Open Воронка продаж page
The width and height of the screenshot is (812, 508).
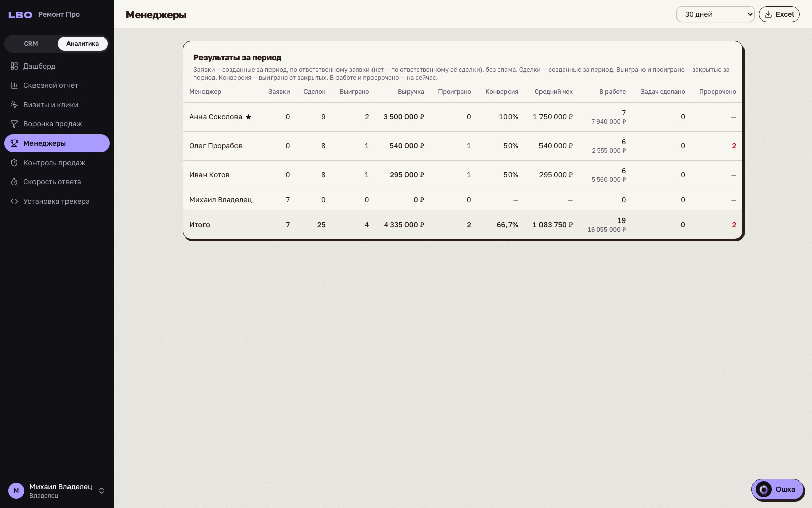57,124
